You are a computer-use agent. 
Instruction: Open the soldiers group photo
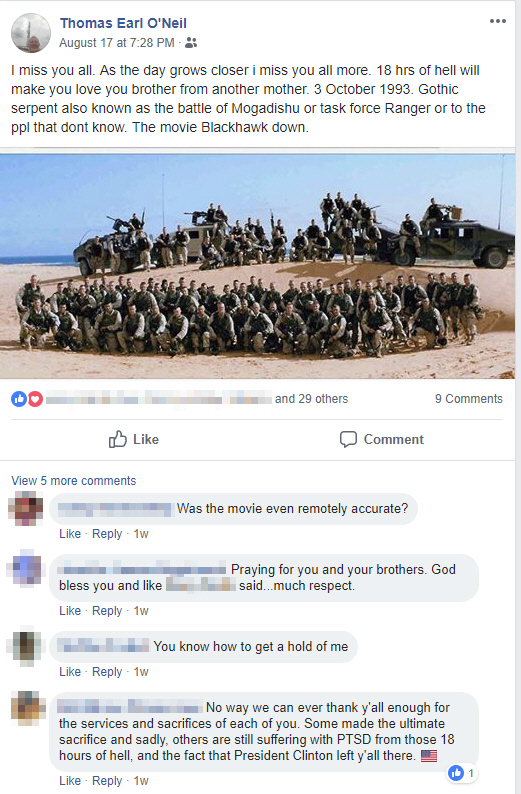point(257,266)
